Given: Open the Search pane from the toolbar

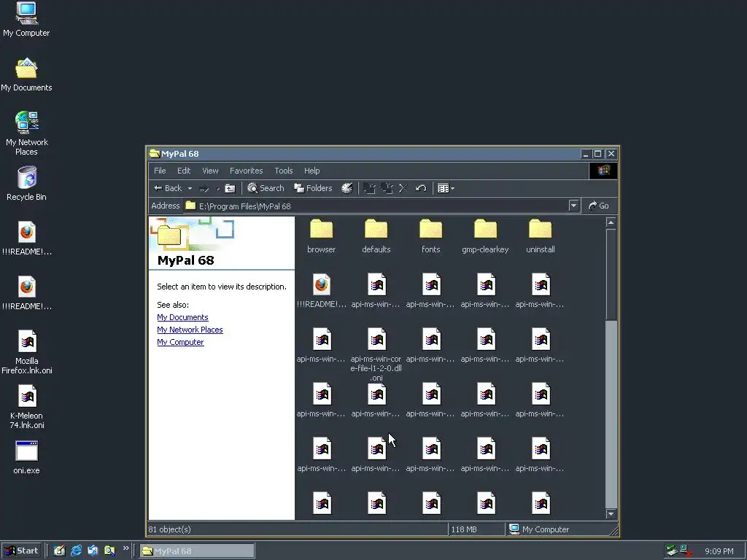Looking at the screenshot, I should (266, 188).
